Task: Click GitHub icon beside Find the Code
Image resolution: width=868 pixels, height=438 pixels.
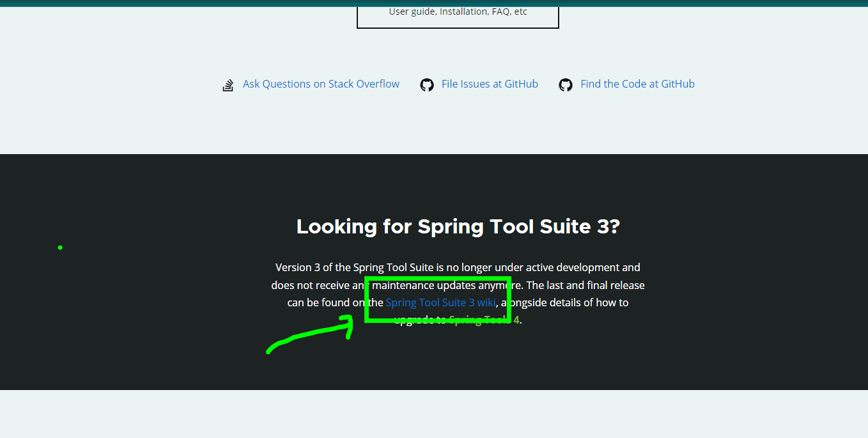Action: click(x=566, y=85)
